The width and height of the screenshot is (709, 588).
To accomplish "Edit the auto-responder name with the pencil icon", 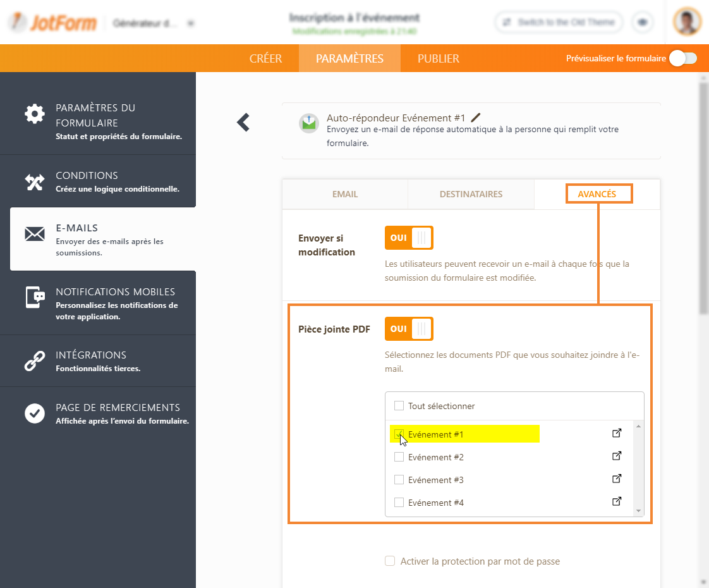I will coord(476,118).
